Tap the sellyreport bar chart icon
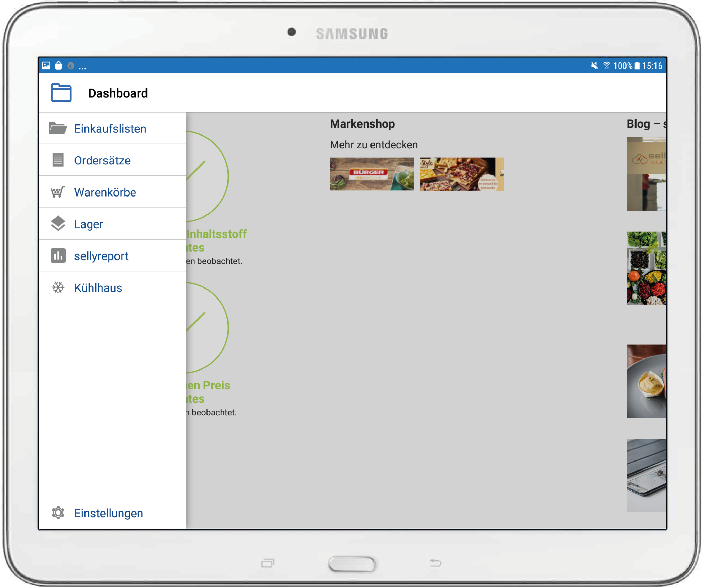 [x=58, y=256]
